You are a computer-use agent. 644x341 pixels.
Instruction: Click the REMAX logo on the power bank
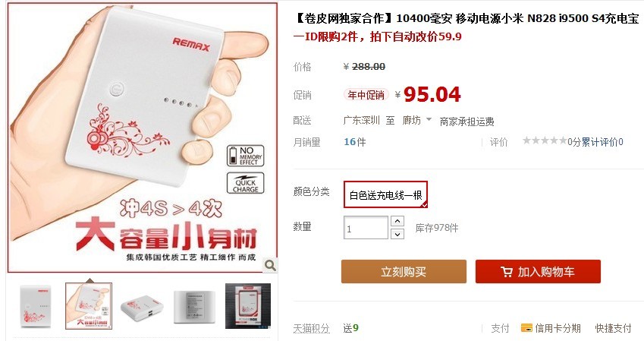(x=191, y=44)
